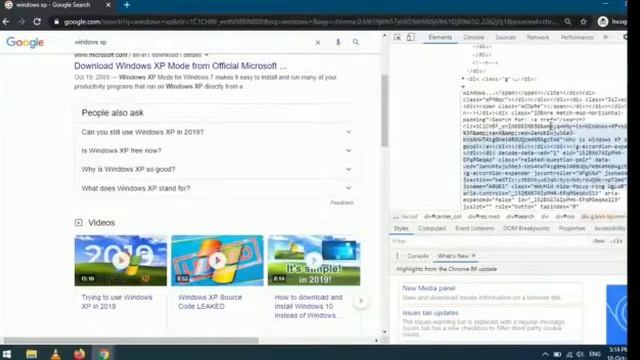Open the DOM Breakpoints pane tab
This screenshot has height=360, width=640.
[x=526, y=228]
